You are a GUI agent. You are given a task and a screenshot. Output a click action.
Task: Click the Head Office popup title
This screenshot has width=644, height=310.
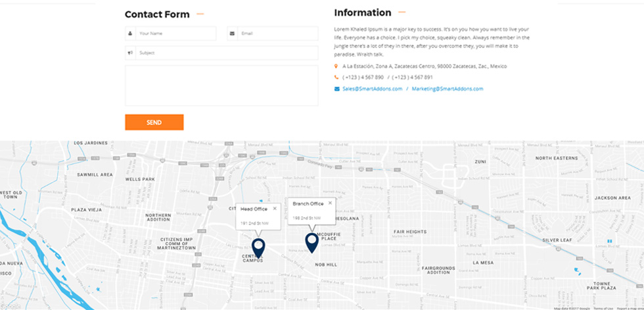click(254, 209)
